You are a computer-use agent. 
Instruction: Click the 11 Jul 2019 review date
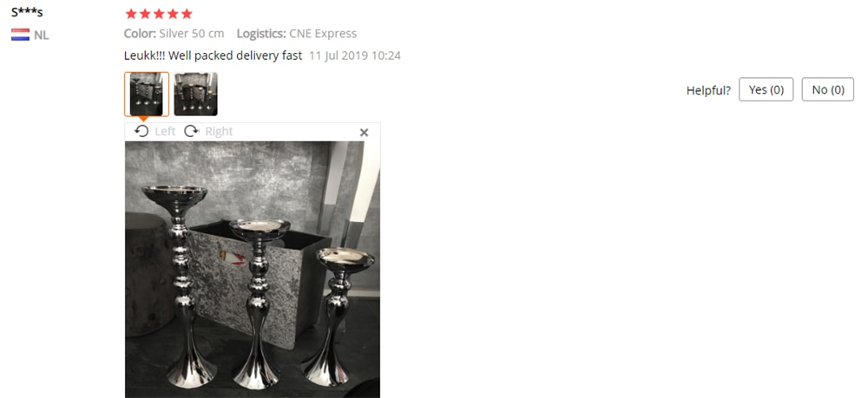(x=355, y=55)
